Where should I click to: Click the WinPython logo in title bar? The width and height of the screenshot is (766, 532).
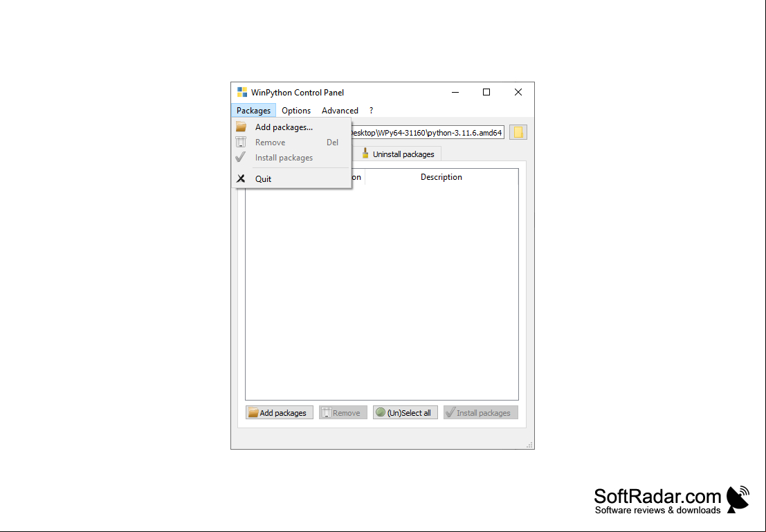coord(242,92)
